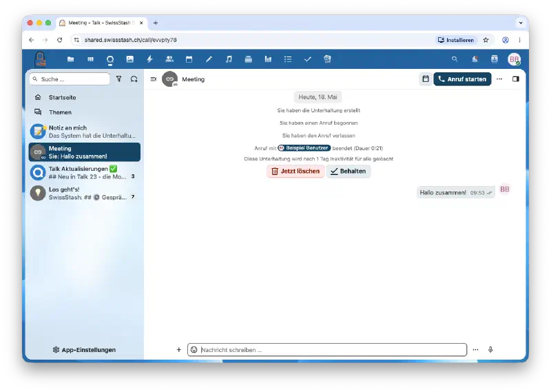The image size is (551, 392).
Task: Reload the page
Action: [60, 40]
